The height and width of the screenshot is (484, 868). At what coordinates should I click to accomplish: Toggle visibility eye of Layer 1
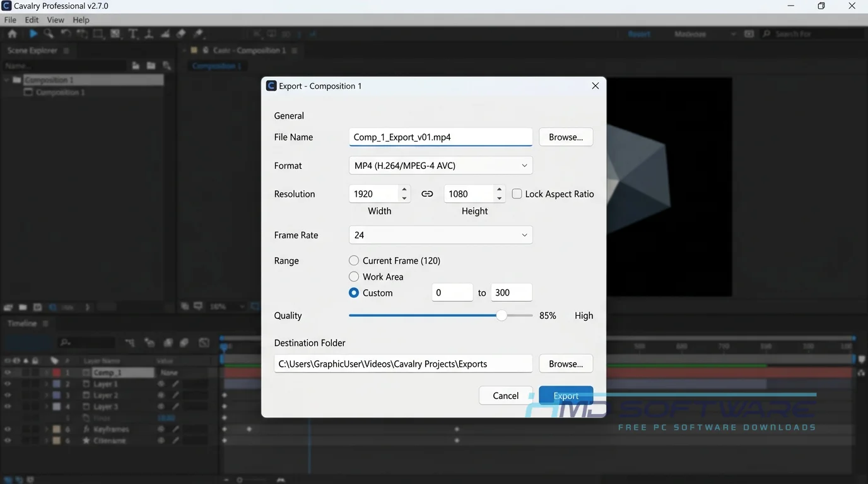tap(8, 384)
